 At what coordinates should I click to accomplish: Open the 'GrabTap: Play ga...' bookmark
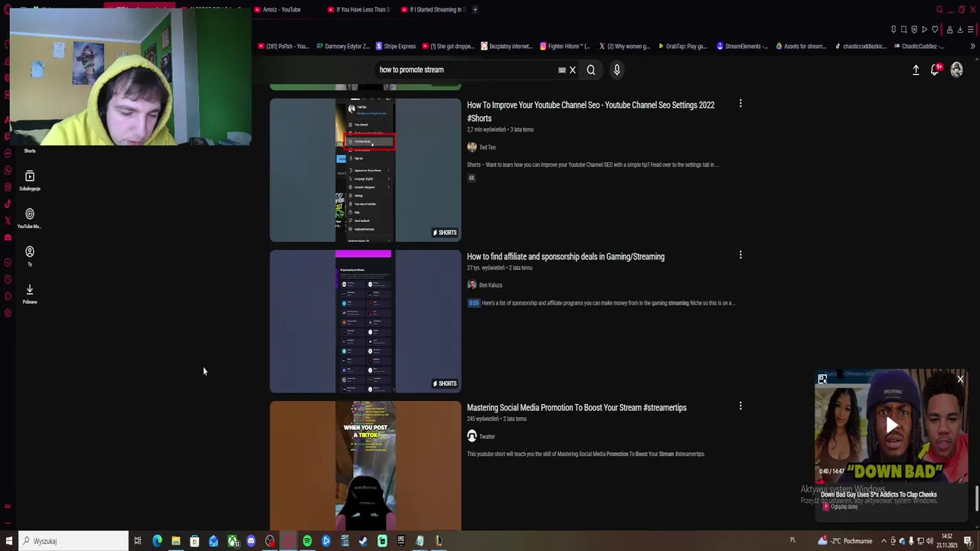tap(681, 46)
